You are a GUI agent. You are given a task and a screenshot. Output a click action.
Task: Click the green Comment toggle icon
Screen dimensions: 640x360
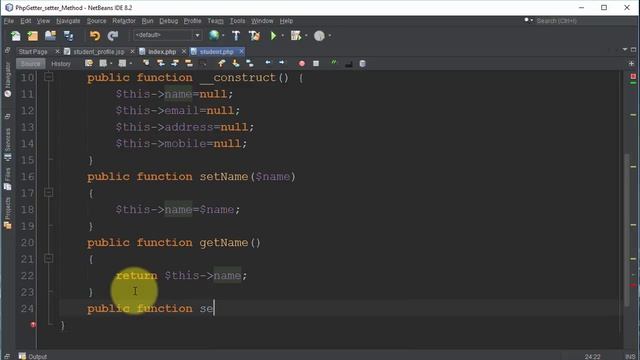tap(334, 62)
